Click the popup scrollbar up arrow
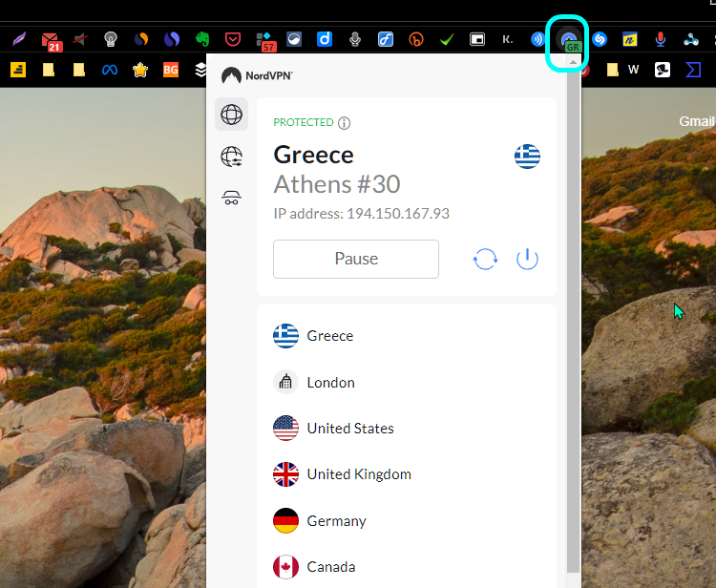 [x=573, y=62]
